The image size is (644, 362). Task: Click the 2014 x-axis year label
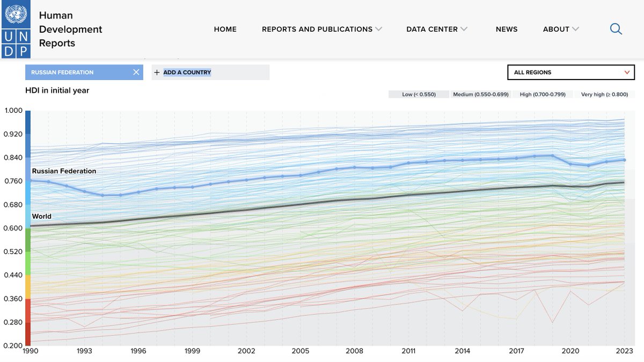(x=463, y=351)
